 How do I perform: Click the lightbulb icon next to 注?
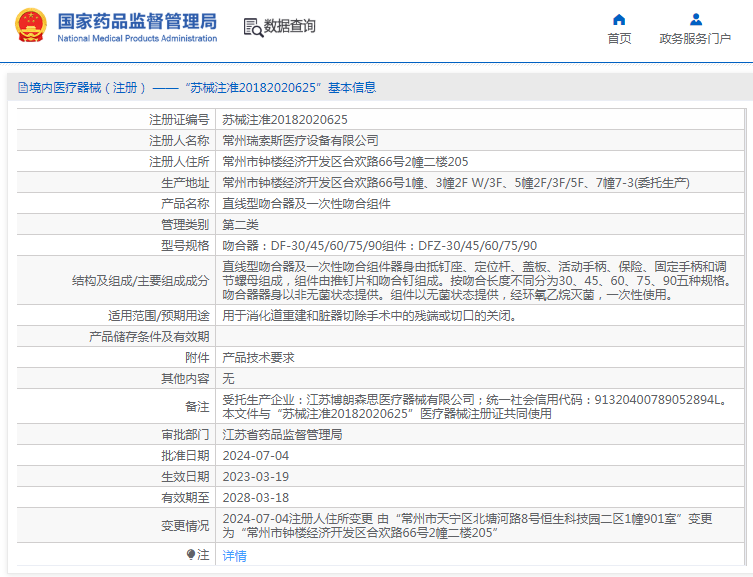click(x=191, y=554)
